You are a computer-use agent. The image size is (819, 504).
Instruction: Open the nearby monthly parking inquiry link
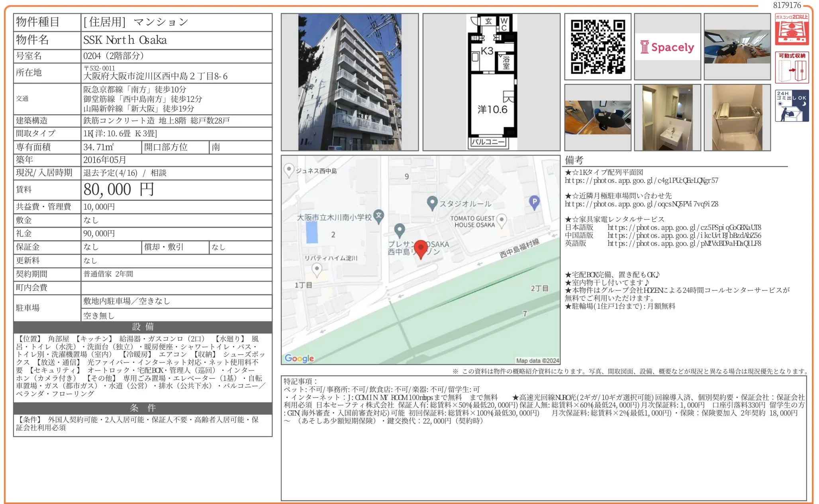click(641, 204)
